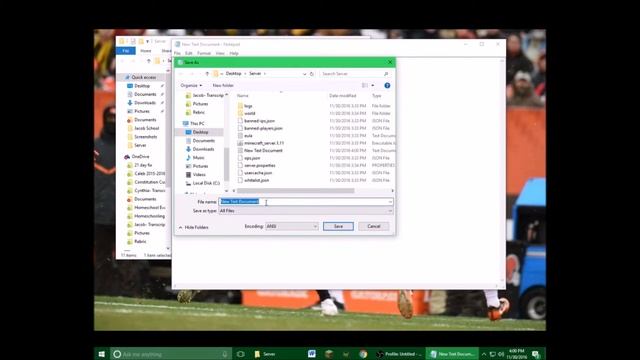Open the address bar history dropdown

[304, 74]
